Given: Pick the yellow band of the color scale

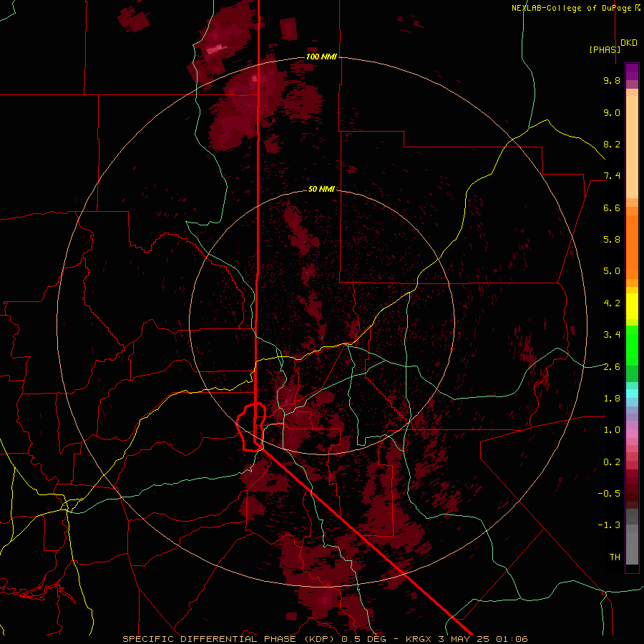Looking at the screenshot, I should pyautogui.click(x=632, y=306).
